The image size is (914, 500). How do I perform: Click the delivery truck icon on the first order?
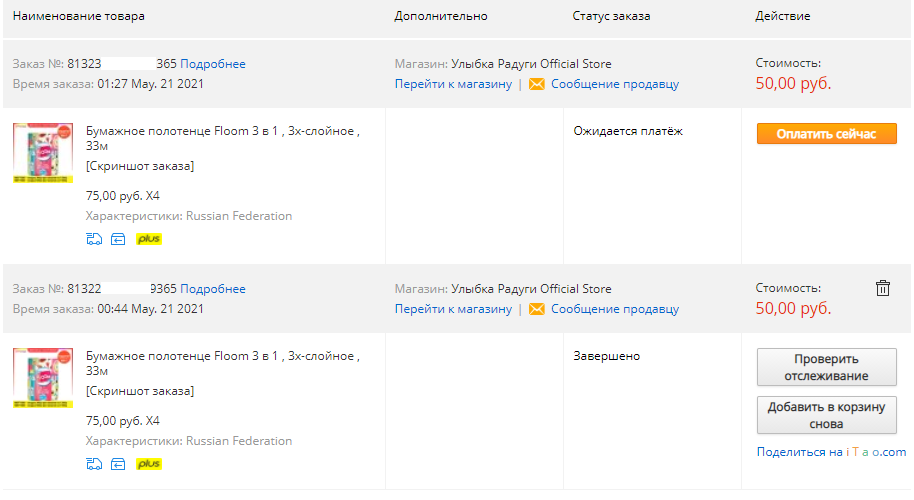94,239
